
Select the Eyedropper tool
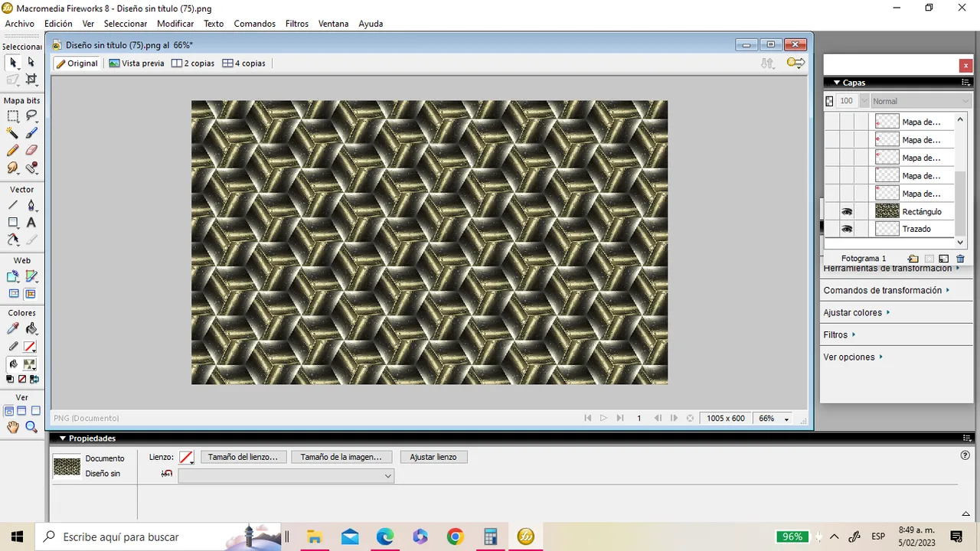click(x=13, y=329)
